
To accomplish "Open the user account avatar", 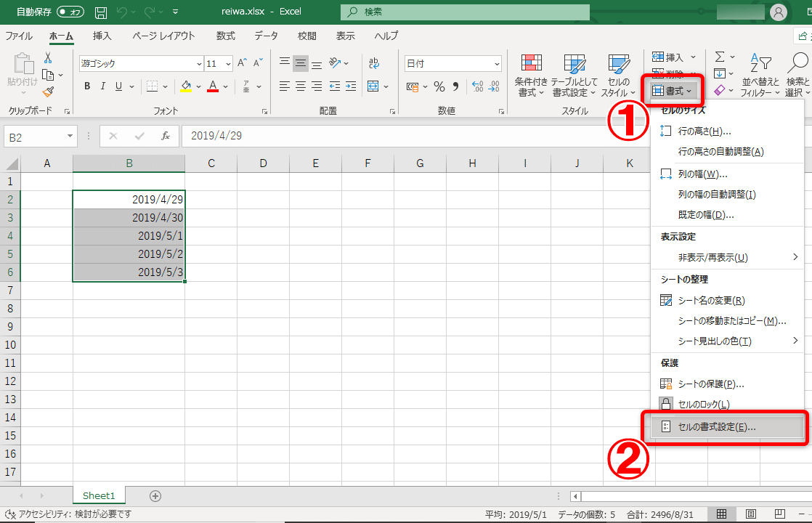I will [x=779, y=12].
